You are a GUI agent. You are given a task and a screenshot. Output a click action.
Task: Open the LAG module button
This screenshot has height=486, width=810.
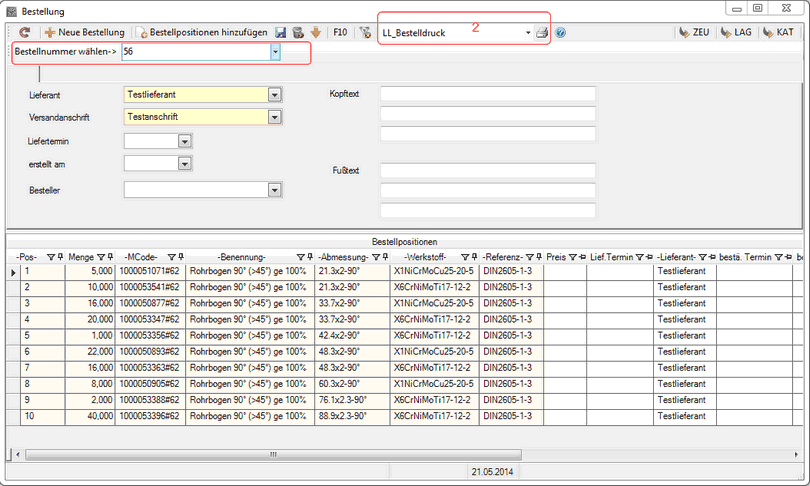tap(735, 32)
